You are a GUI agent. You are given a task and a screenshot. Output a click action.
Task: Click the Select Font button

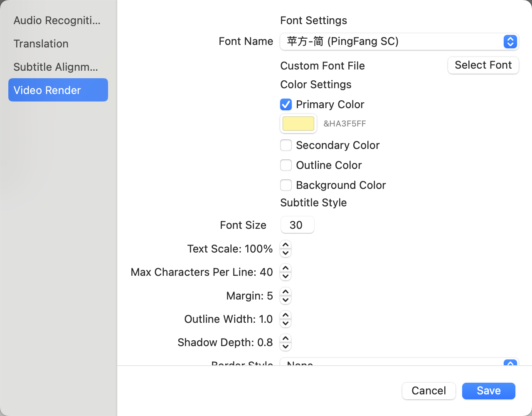(x=483, y=65)
